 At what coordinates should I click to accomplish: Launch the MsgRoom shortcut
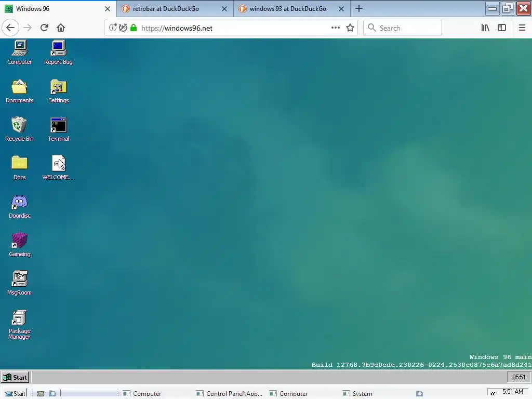tap(20, 283)
